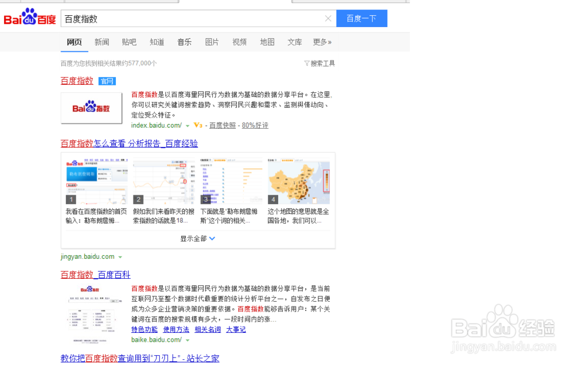Expand the 更多» menu

[x=322, y=42]
